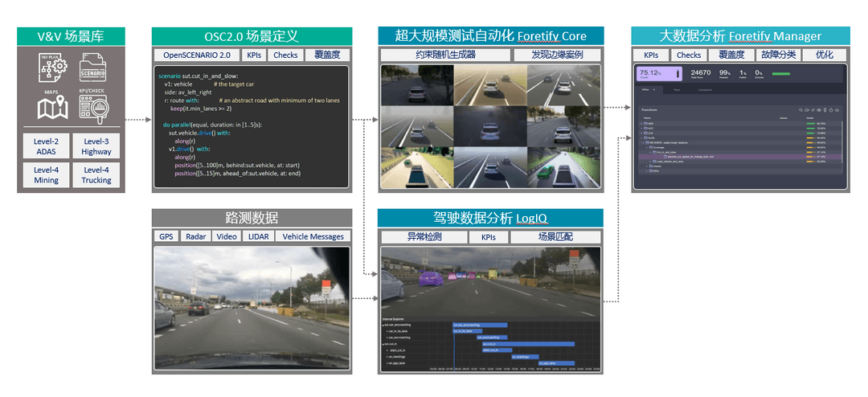Click the power icon in Functions toolbar
The height and width of the screenshot is (397, 868).
(837, 110)
